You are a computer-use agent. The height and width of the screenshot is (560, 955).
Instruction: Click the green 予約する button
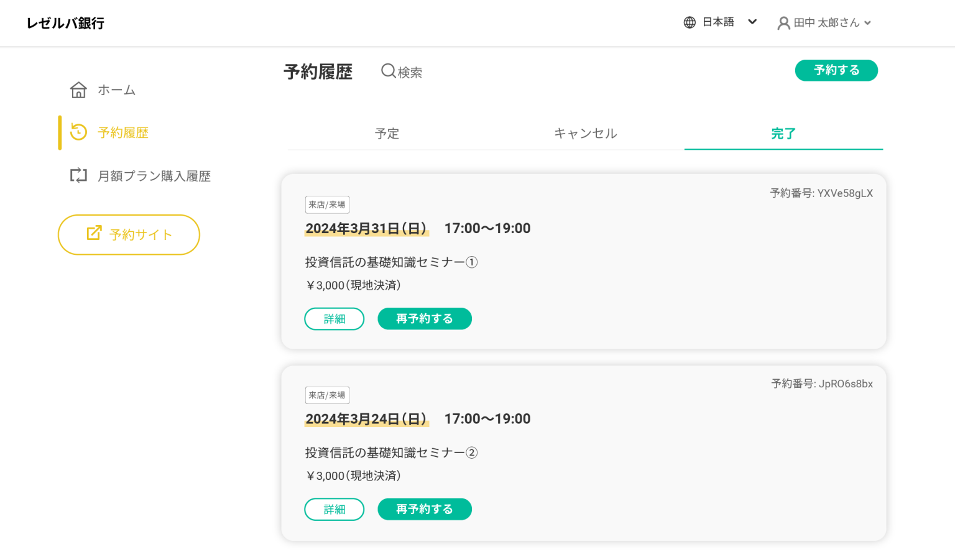tap(836, 70)
